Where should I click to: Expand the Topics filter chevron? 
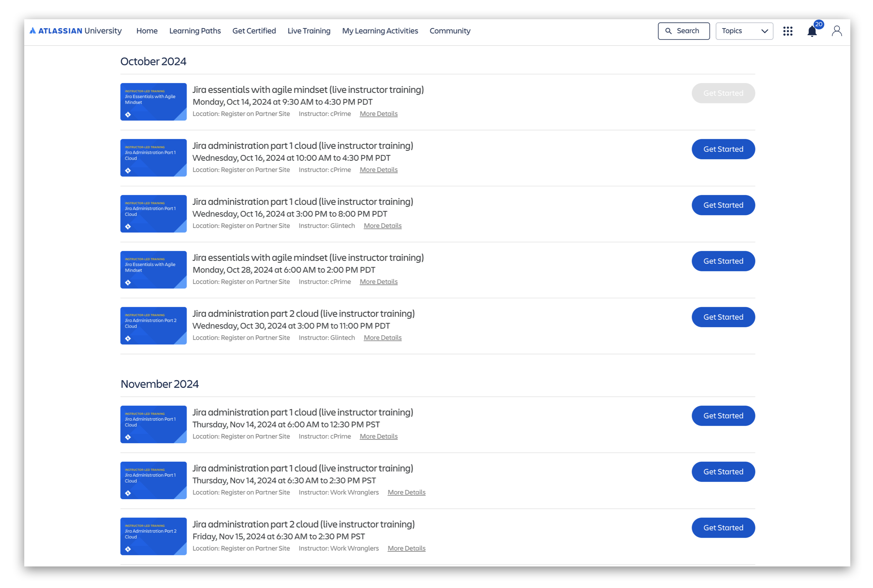pos(765,31)
